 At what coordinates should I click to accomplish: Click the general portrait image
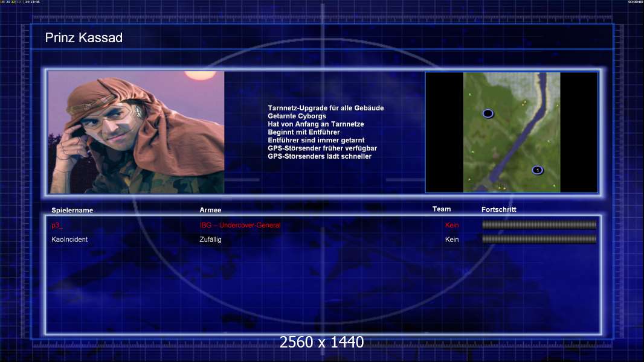(x=137, y=132)
